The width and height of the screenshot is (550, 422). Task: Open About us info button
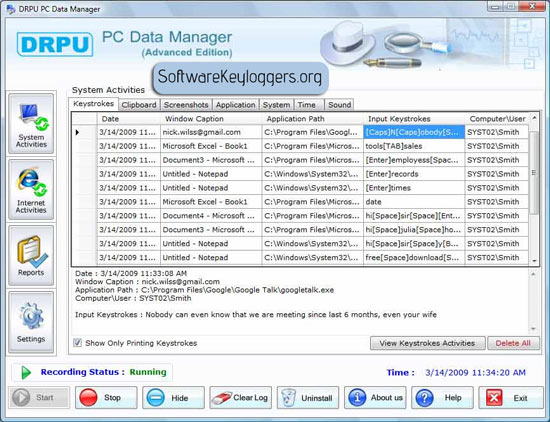[375, 397]
